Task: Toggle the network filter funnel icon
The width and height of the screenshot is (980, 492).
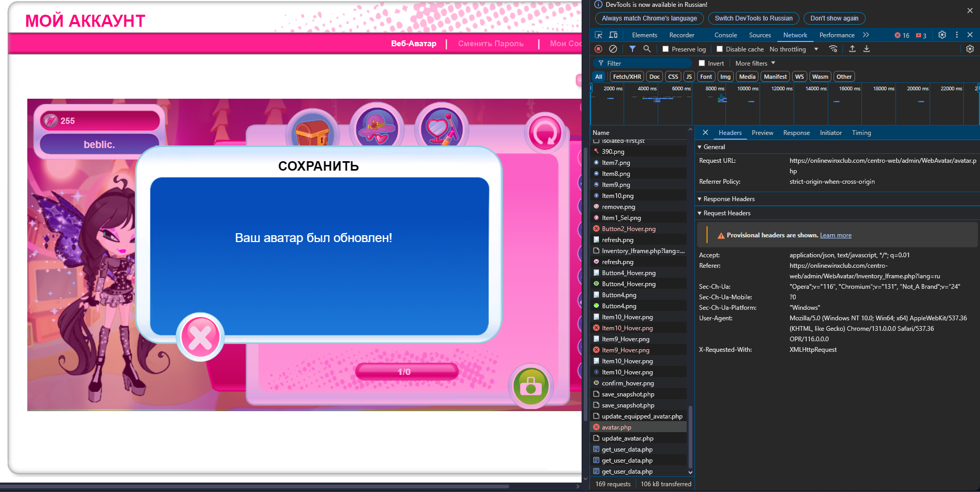Action: (x=633, y=49)
